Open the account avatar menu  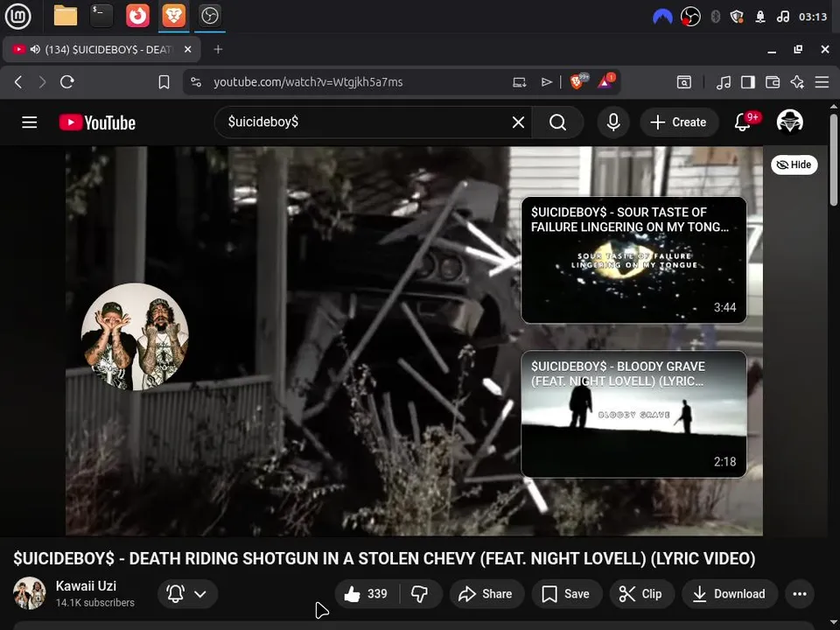[x=789, y=122]
